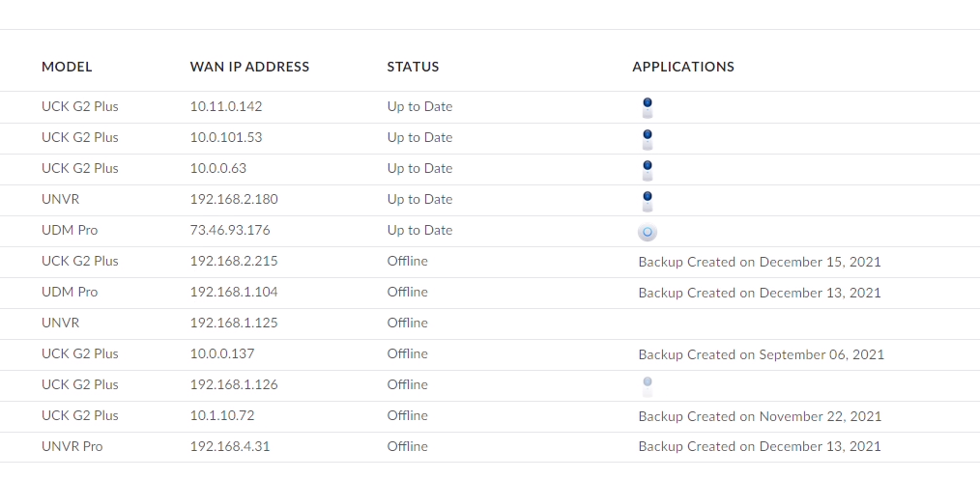Click the STATUS column header
The height and width of the screenshot is (479, 980).
pos(413,67)
